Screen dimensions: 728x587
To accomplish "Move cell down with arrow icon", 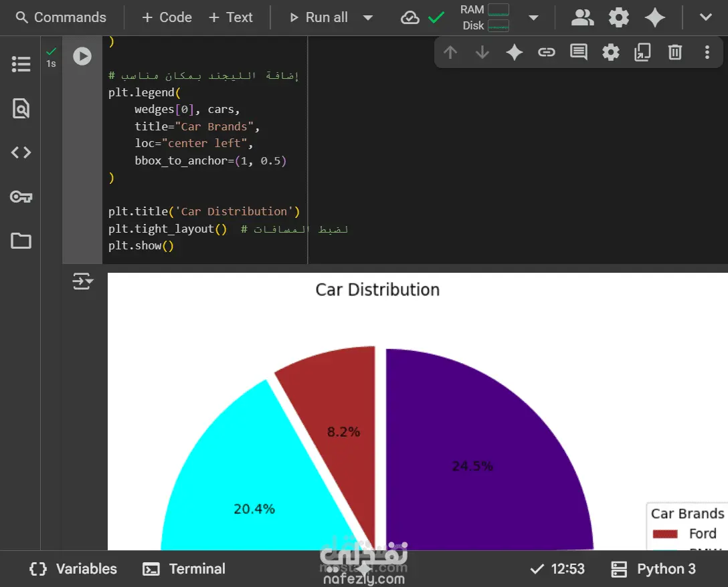I will point(482,52).
